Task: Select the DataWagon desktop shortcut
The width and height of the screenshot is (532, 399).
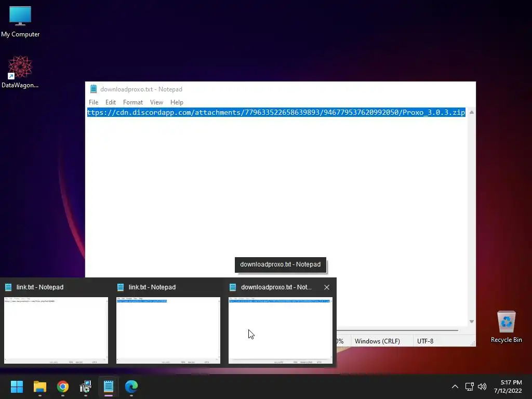Action: coord(20,72)
